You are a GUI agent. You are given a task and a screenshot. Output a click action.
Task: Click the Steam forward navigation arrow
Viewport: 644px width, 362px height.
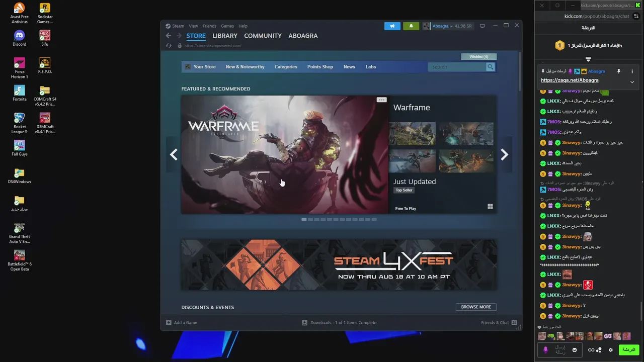(x=179, y=36)
